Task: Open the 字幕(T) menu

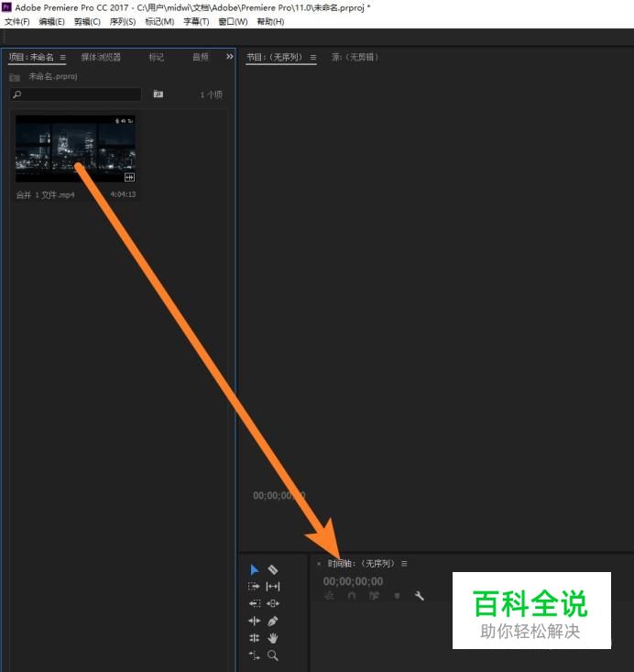Action: point(196,21)
